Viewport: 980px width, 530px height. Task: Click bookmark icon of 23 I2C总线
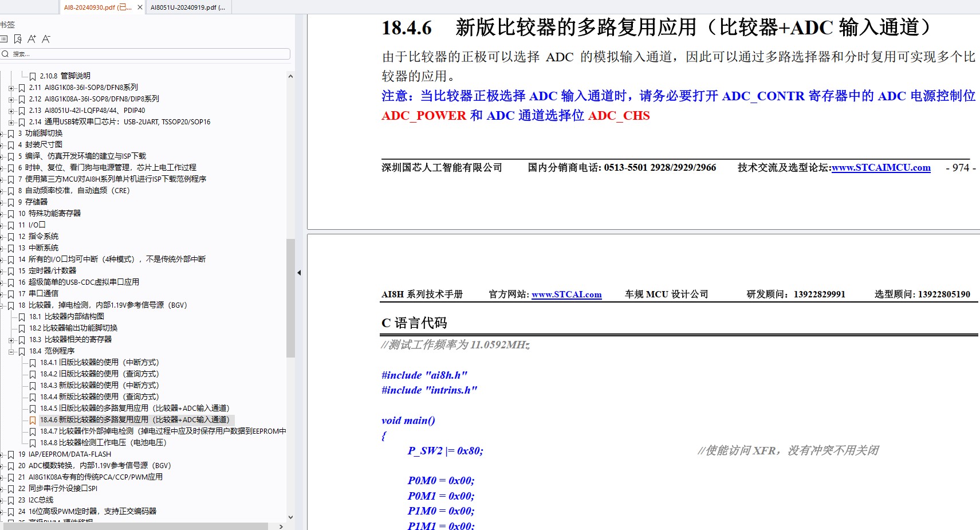(11, 500)
